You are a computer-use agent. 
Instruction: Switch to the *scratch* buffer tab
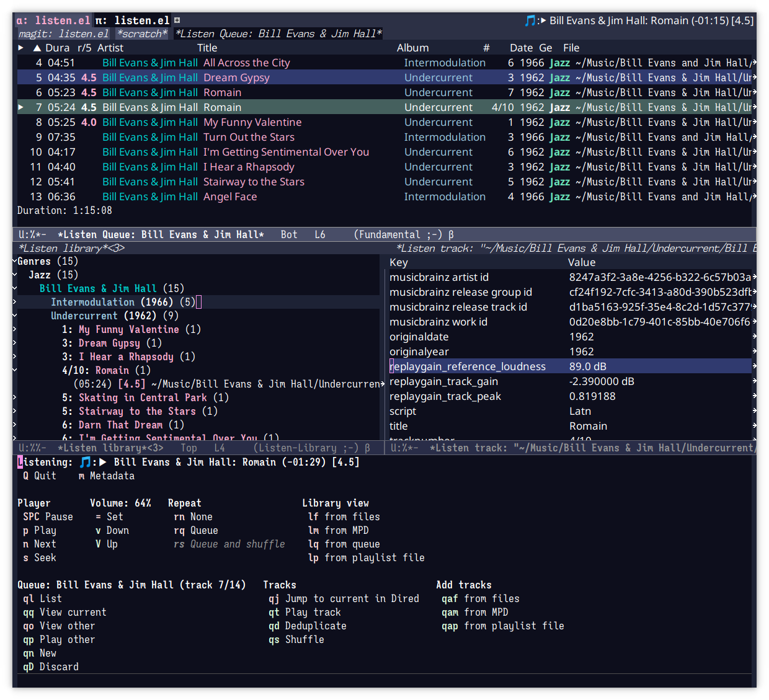click(141, 33)
